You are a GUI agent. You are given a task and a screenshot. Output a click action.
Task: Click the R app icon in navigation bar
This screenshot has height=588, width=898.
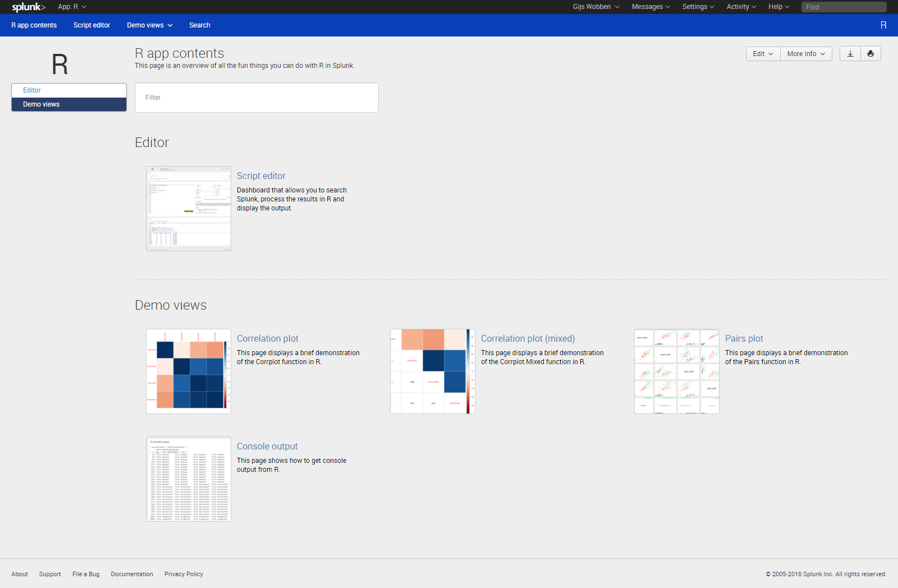pyautogui.click(x=883, y=25)
